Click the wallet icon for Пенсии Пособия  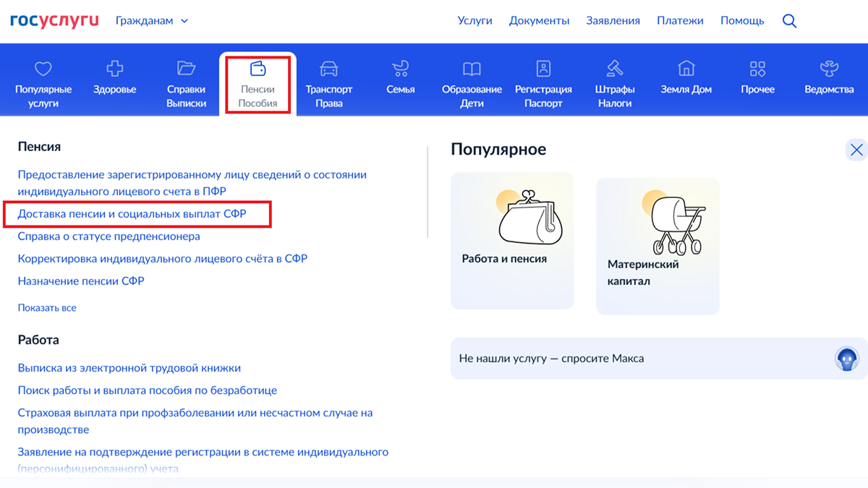point(258,69)
